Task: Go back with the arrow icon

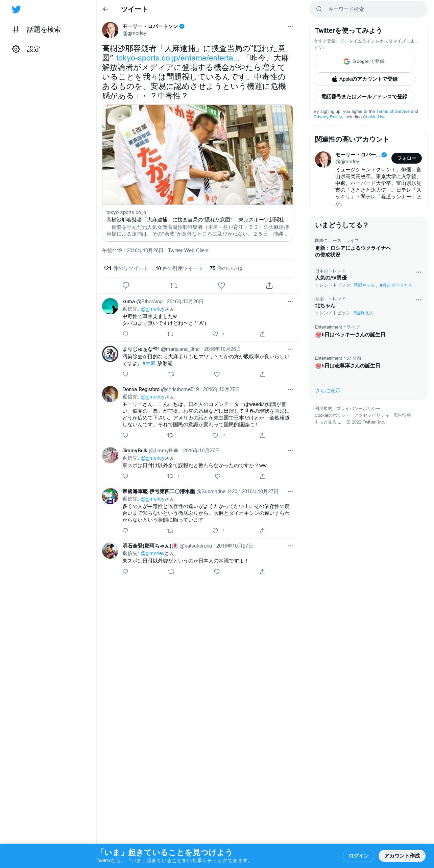Action: pos(105,9)
